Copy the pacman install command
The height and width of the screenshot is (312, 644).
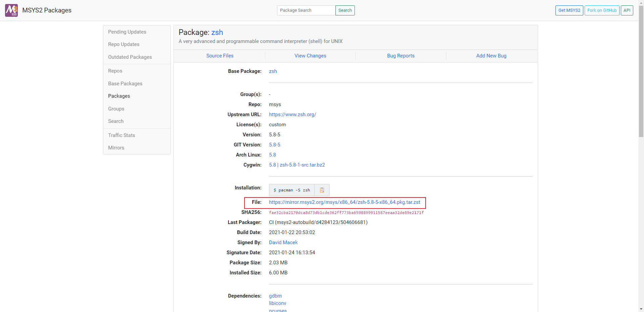point(322,190)
